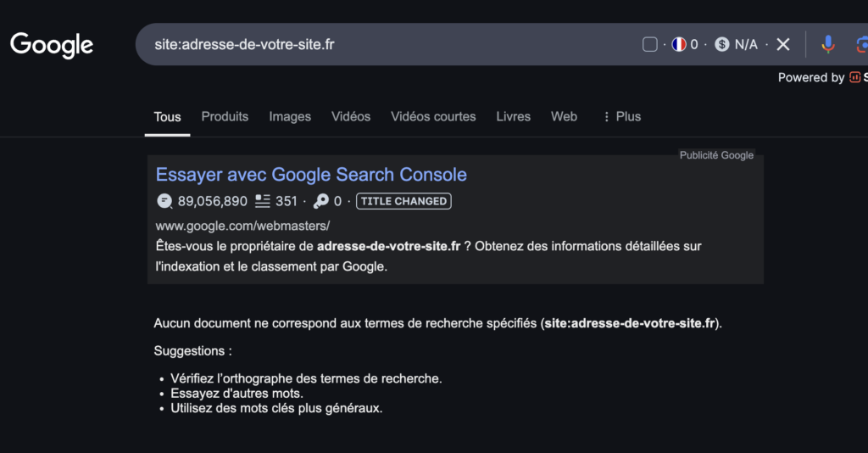Click the 89,056,890 traffic value

pos(213,201)
